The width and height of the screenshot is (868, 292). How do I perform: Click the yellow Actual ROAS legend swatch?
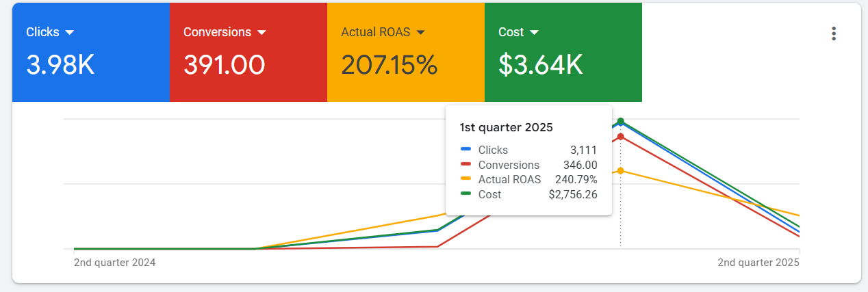466,179
